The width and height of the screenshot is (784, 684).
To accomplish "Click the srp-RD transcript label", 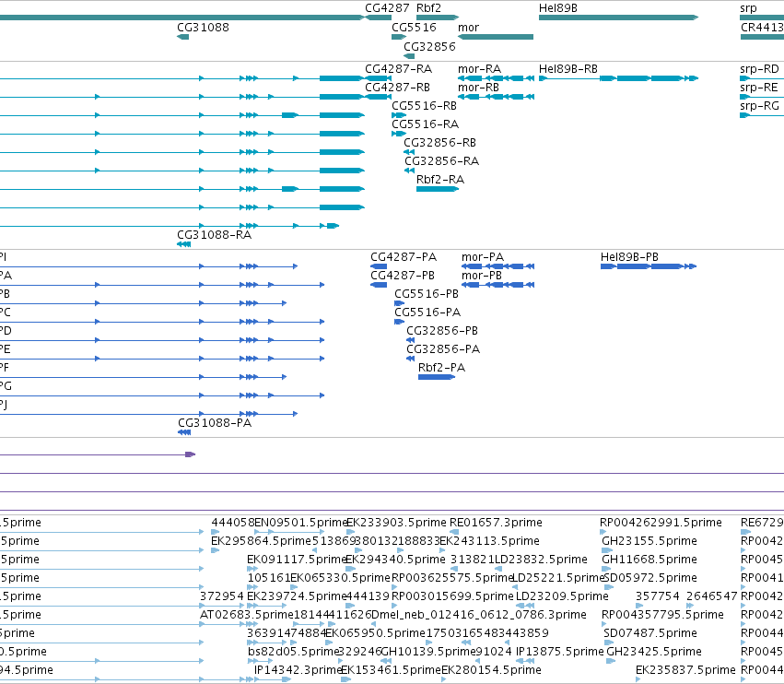I will [x=759, y=68].
